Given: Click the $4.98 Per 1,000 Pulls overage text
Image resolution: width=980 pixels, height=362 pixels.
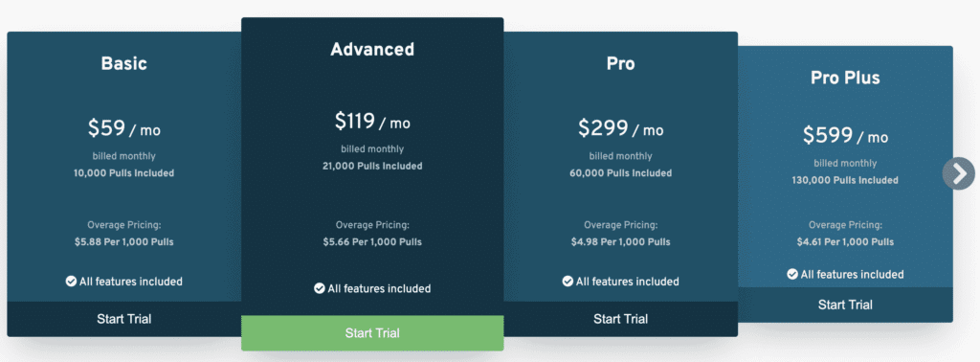Looking at the screenshot, I should tap(620, 242).
